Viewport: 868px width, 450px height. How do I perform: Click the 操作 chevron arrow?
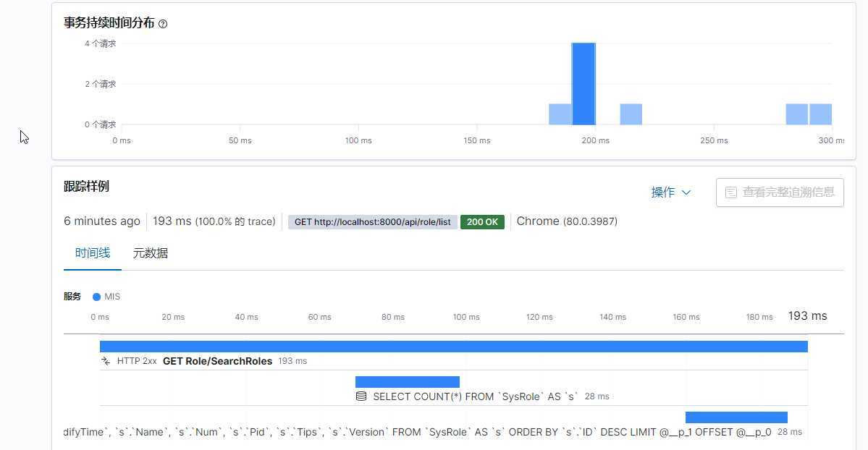coord(686,192)
